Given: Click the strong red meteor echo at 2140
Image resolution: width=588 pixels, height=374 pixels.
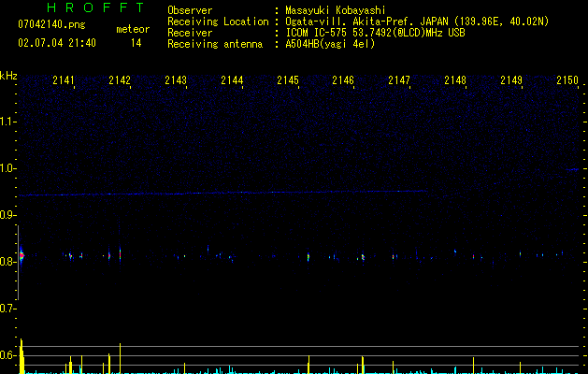Looking at the screenshot, I should pyautogui.click(x=22, y=255).
